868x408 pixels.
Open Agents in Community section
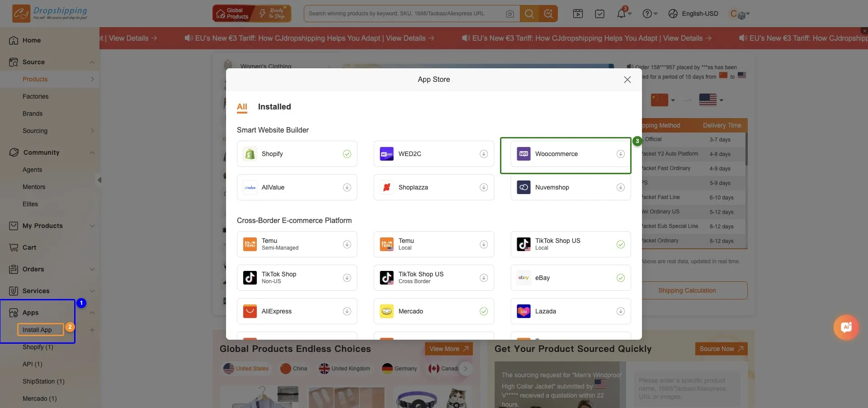[32, 170]
